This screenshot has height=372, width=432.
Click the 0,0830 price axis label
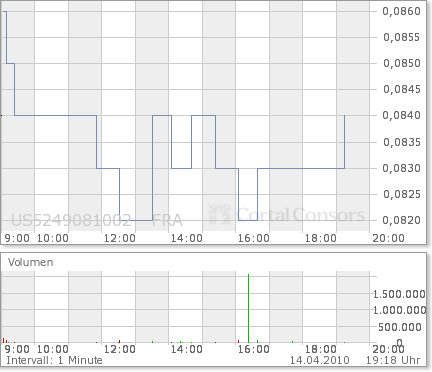402,168
